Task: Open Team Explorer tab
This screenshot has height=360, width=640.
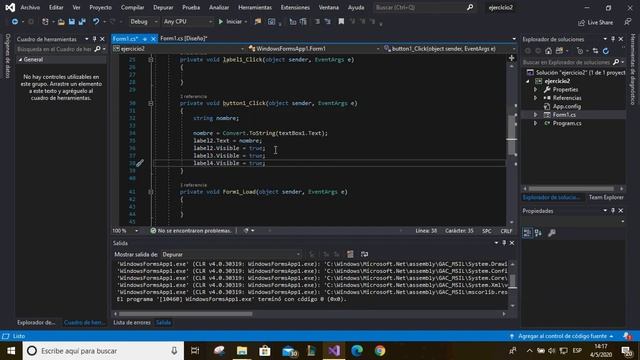Action: [x=606, y=197]
